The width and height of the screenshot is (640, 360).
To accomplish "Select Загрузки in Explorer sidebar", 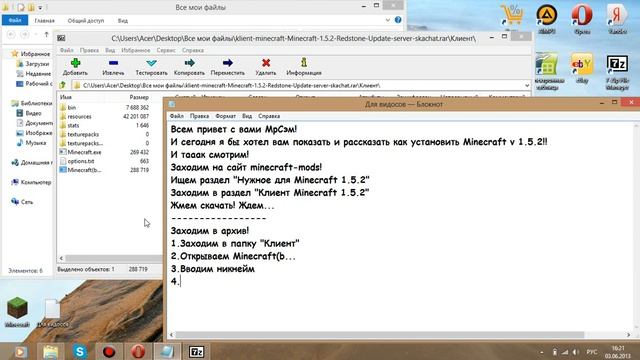I will 37,64.
